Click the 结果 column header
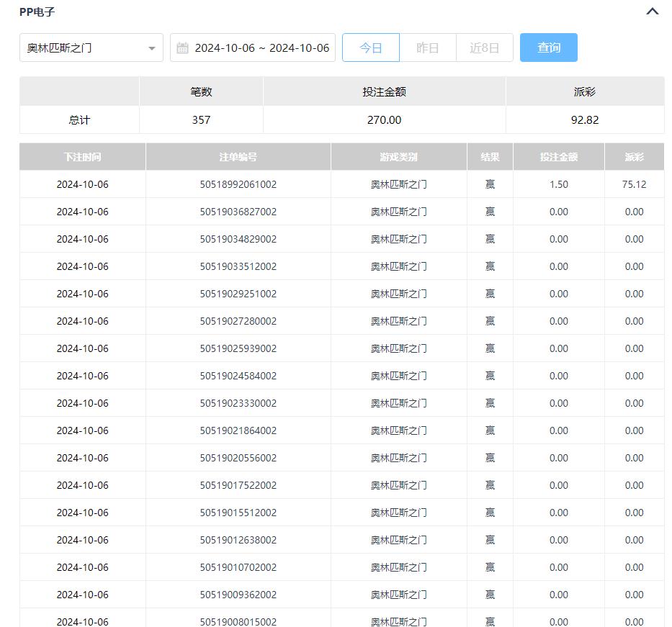Screen dimensions: 672x627 tap(490, 157)
